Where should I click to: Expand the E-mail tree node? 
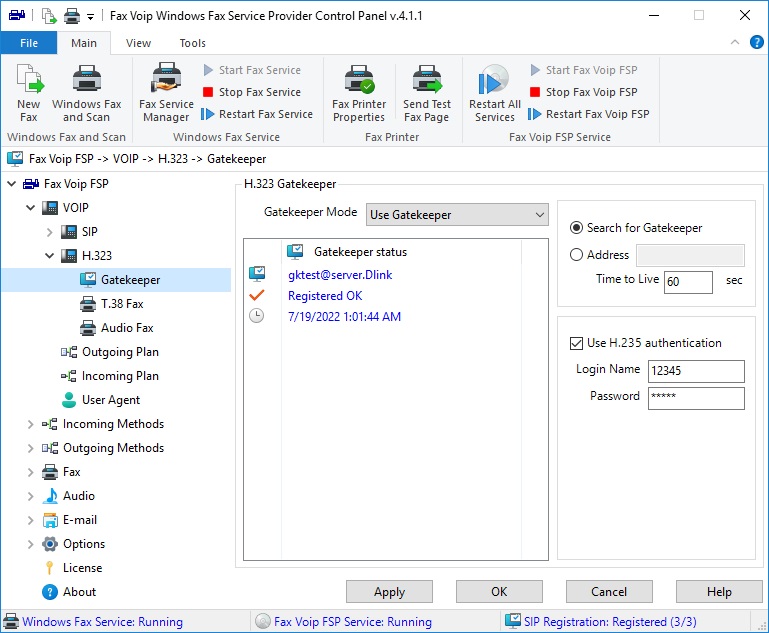30,520
